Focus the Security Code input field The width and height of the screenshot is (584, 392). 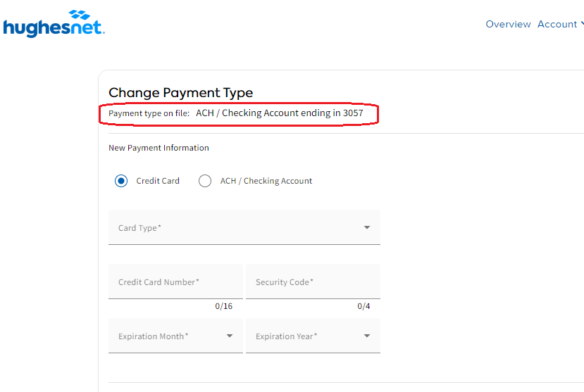tap(312, 282)
